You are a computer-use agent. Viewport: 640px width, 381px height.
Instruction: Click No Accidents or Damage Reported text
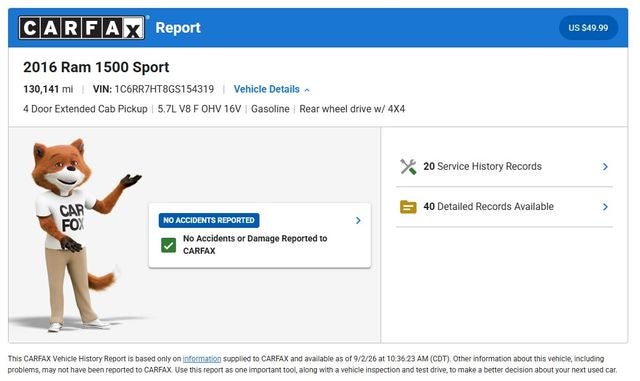[255, 245]
